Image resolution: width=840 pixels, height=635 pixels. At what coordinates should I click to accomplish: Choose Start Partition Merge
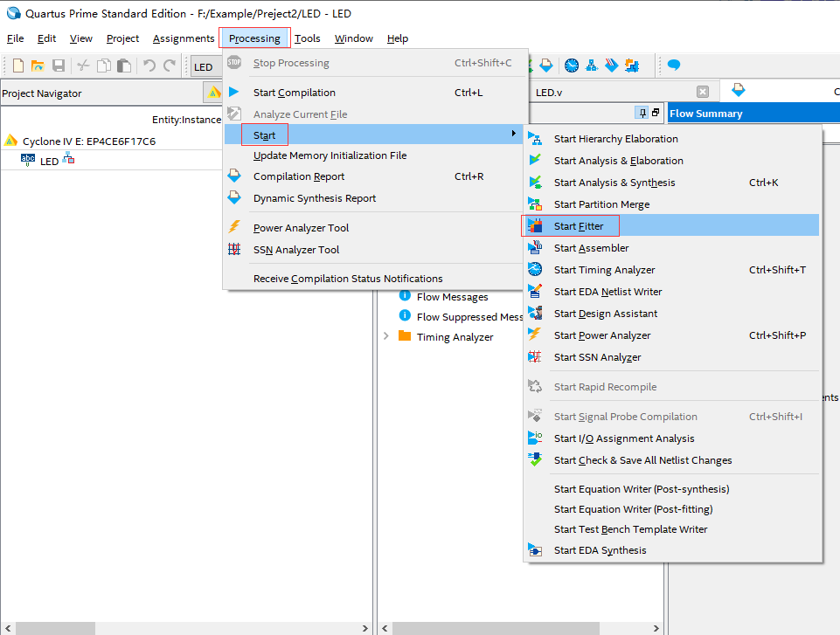(x=672, y=204)
